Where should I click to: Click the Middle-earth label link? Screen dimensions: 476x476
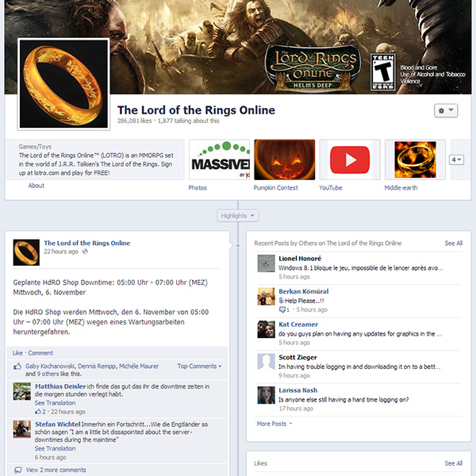pyautogui.click(x=401, y=187)
